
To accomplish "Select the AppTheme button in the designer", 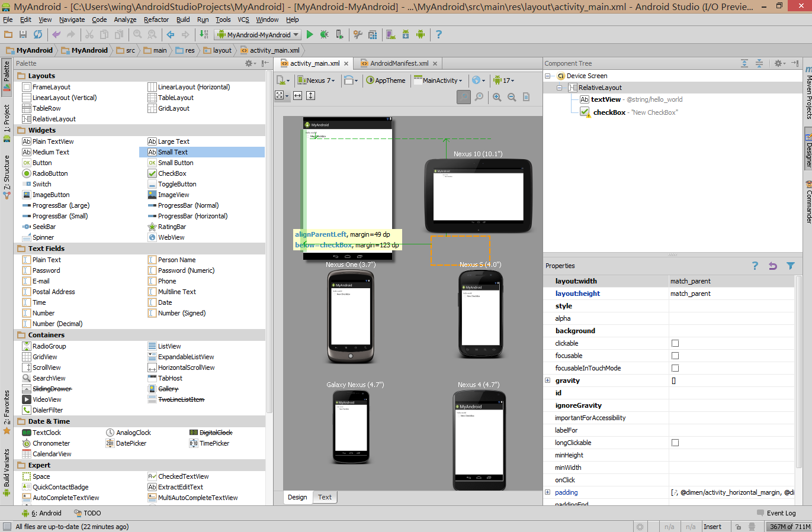I will (386, 80).
